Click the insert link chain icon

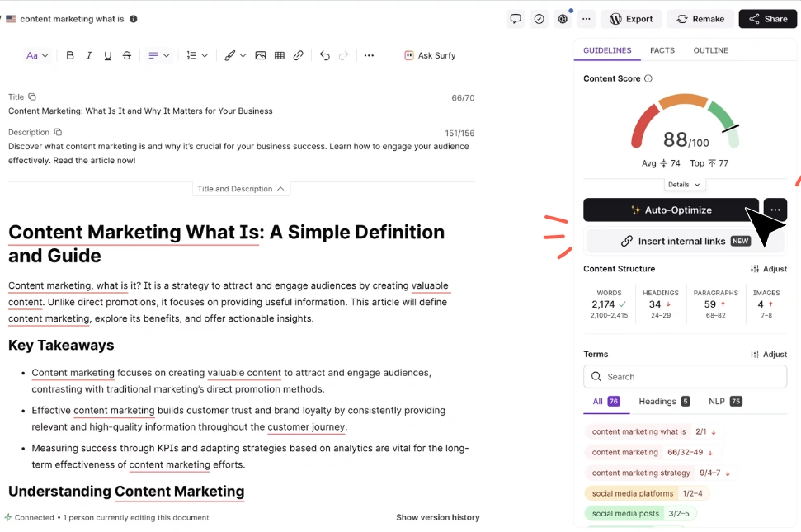coord(299,55)
